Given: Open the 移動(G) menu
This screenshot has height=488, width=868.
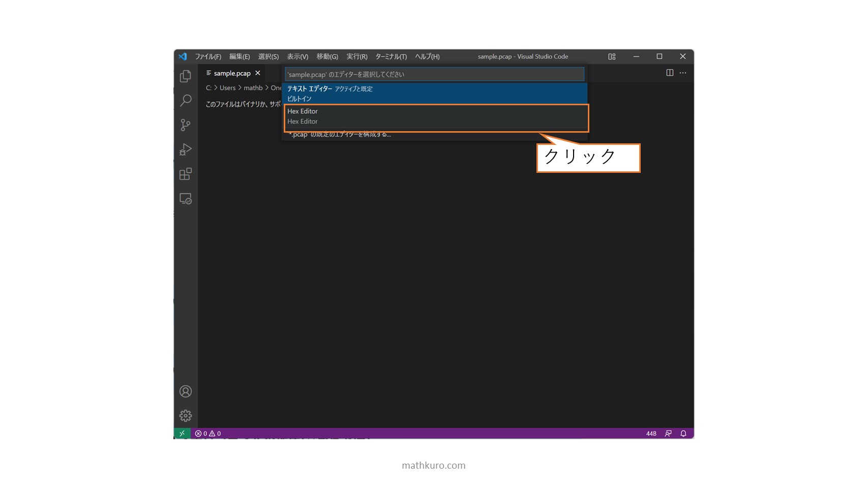Looking at the screenshot, I should click(x=327, y=56).
